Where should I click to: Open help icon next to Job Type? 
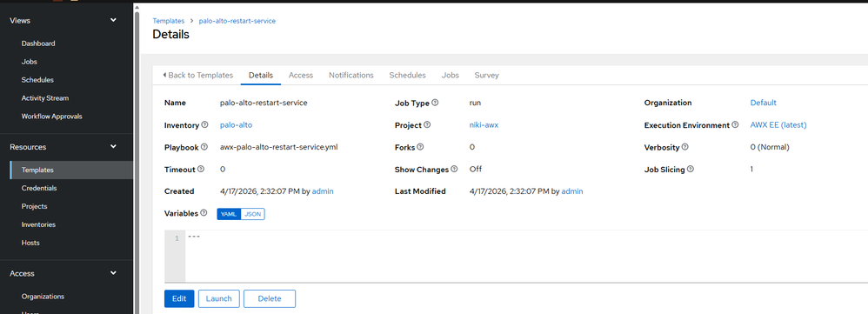pos(435,103)
